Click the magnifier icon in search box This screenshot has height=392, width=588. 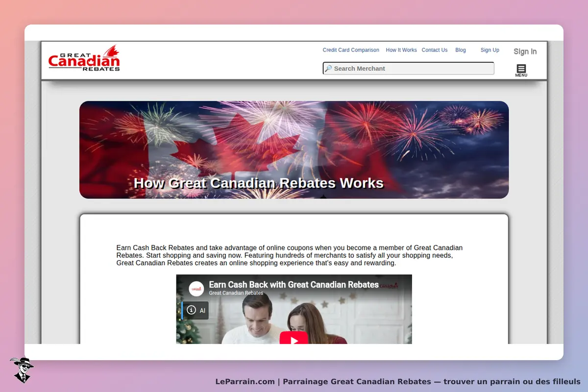pos(328,69)
